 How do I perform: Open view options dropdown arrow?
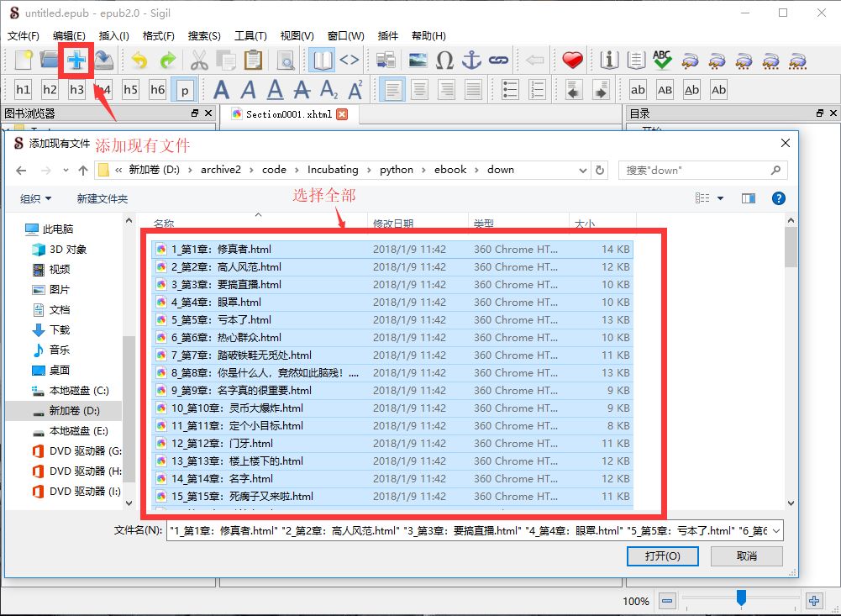(x=720, y=198)
